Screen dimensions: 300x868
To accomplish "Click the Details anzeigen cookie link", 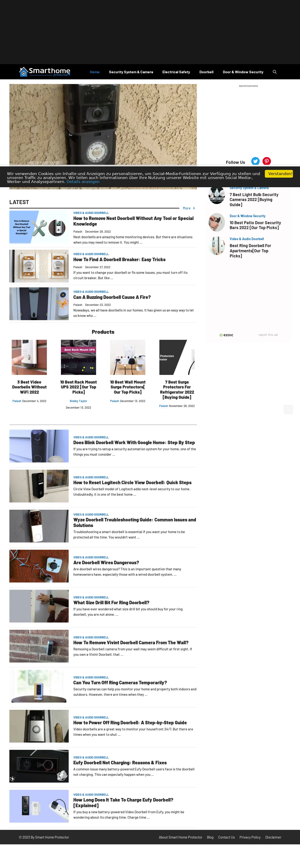I will (83, 182).
